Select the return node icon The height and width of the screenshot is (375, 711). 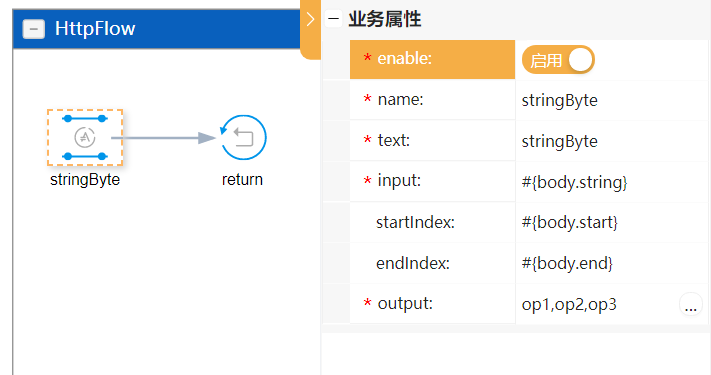243,137
